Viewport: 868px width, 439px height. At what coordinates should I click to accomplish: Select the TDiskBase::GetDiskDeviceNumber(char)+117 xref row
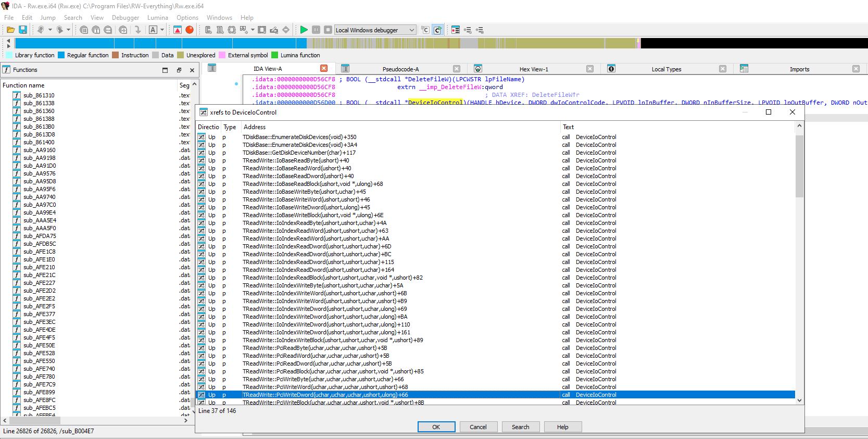point(299,153)
